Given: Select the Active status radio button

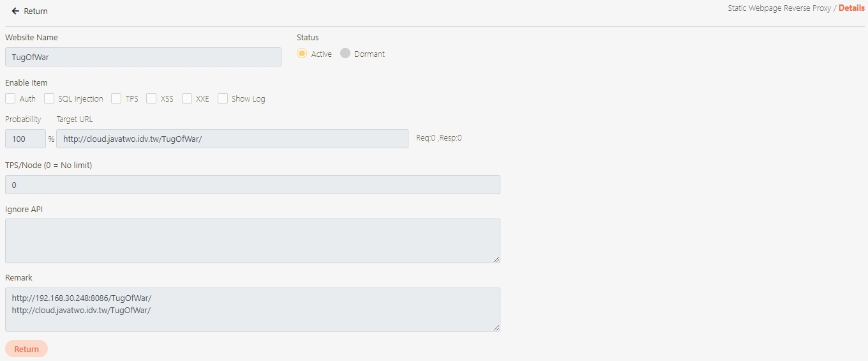Looking at the screenshot, I should pos(302,54).
